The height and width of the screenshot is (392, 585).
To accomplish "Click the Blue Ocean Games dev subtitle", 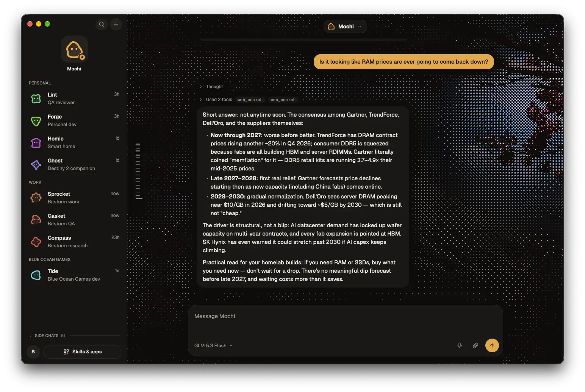I will [x=74, y=279].
